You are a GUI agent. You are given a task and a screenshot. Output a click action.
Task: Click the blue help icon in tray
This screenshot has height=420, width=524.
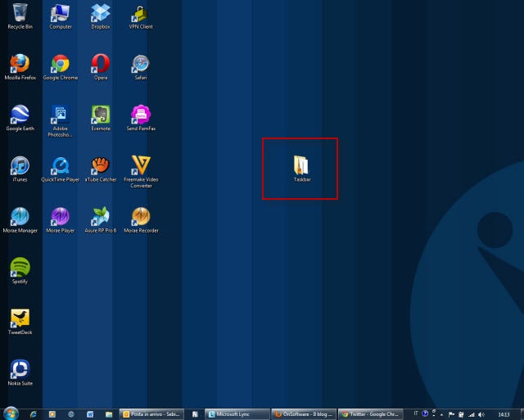pyautogui.click(x=425, y=413)
